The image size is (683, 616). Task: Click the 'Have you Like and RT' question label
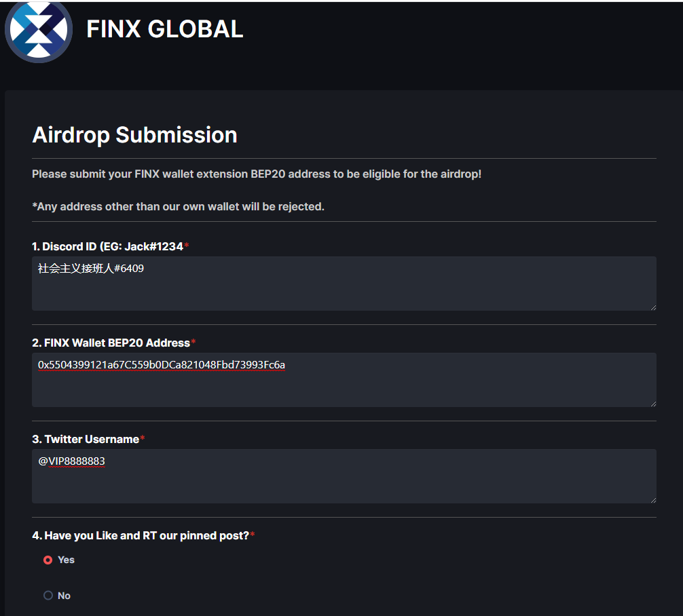141,535
